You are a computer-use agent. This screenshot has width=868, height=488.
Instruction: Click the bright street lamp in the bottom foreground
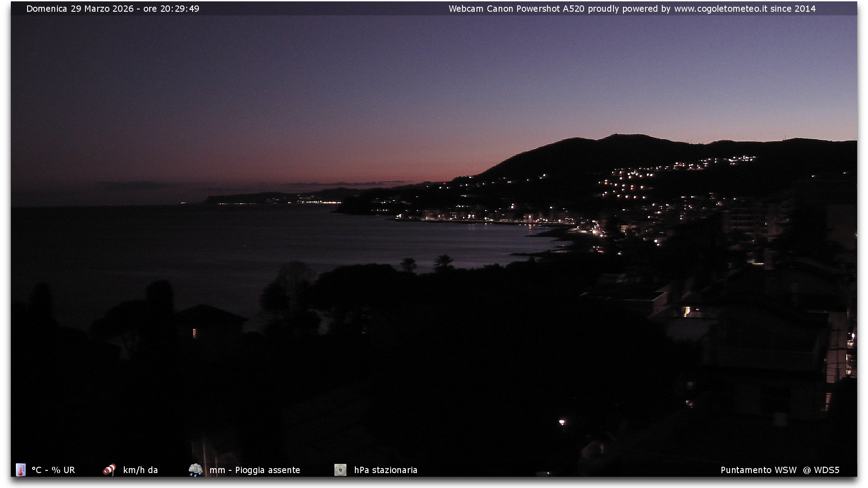click(x=562, y=422)
